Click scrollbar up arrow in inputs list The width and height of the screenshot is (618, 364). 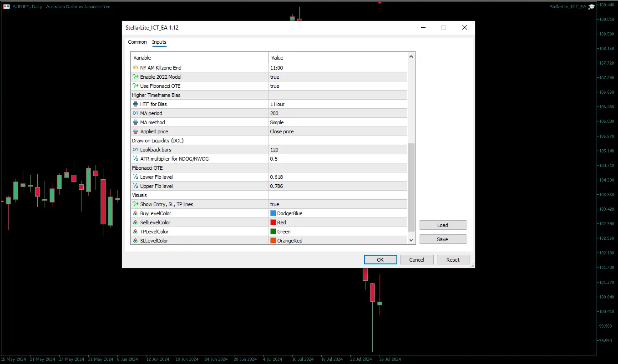click(x=411, y=57)
